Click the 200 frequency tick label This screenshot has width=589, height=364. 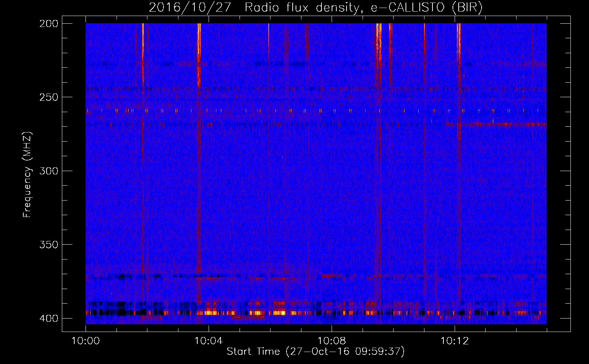coord(48,24)
